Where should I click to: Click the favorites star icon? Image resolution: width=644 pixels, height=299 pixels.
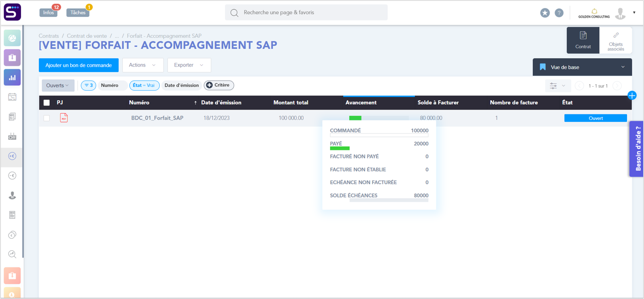pos(545,13)
